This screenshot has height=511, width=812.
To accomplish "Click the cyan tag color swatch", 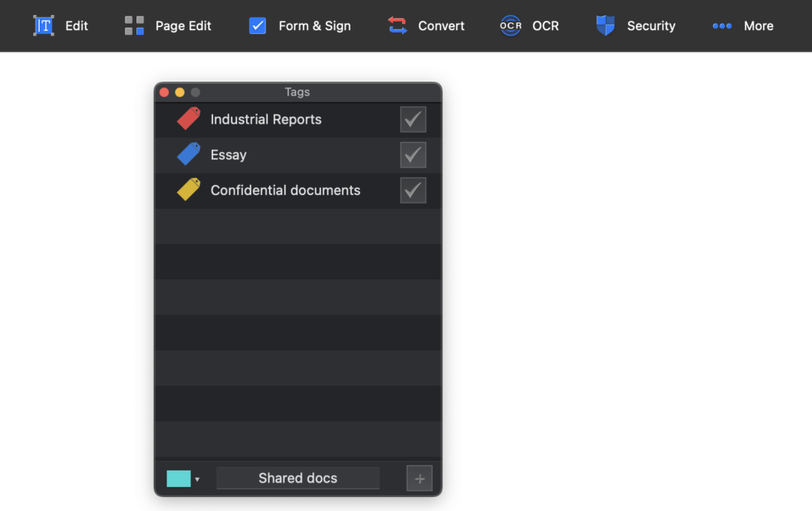I will click(x=178, y=478).
